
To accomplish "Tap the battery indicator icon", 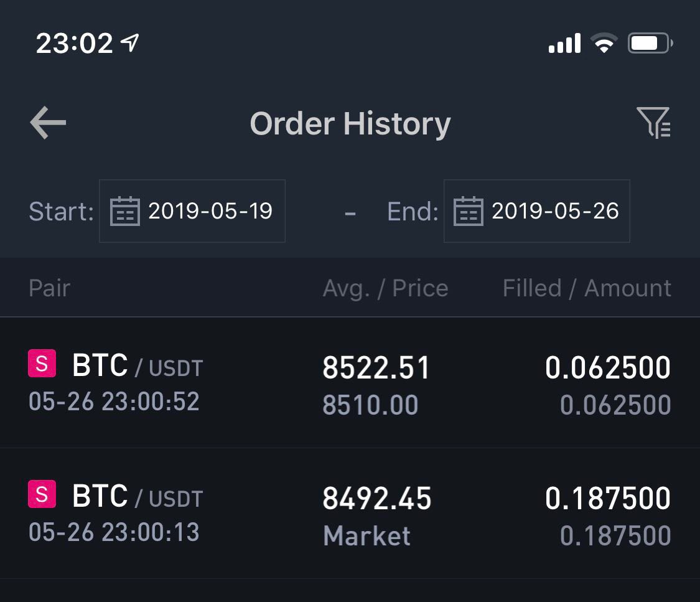I will click(650, 44).
